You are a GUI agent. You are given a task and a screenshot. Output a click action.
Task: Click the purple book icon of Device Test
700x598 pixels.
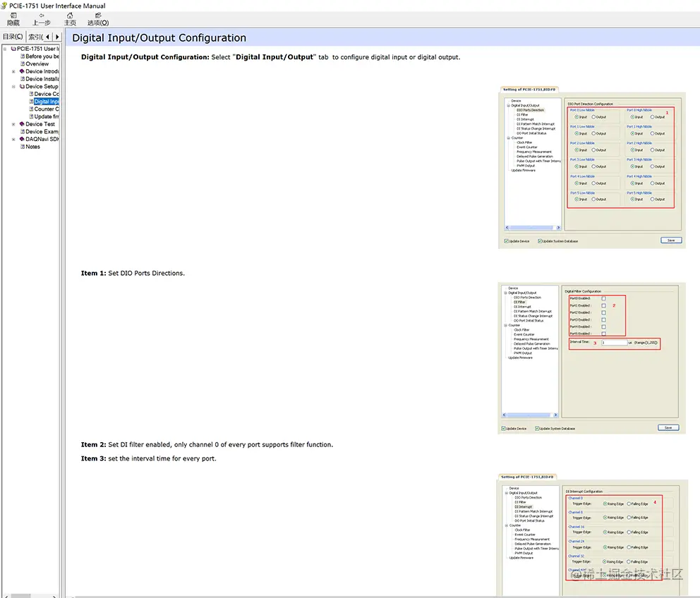pyautogui.click(x=22, y=124)
